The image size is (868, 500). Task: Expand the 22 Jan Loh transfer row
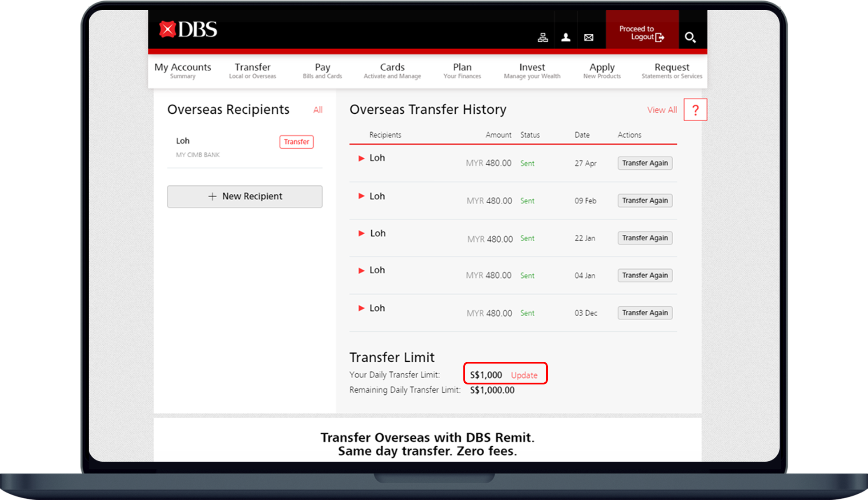click(362, 233)
